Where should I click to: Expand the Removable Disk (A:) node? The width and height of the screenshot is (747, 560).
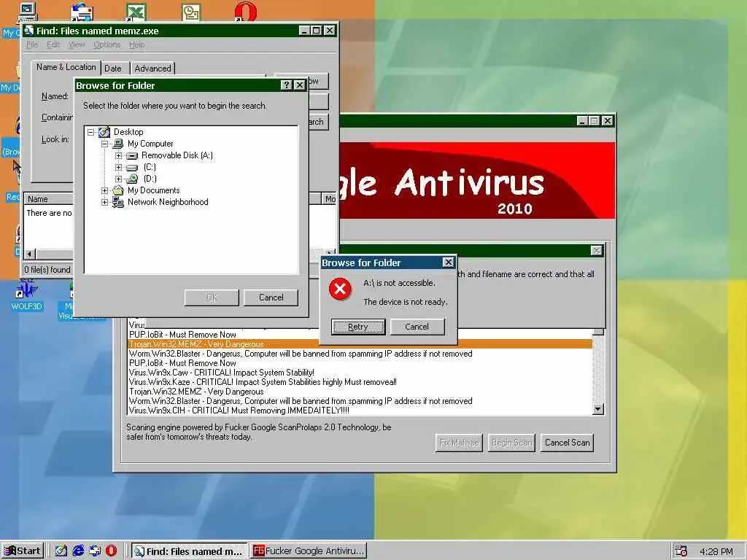tap(119, 156)
